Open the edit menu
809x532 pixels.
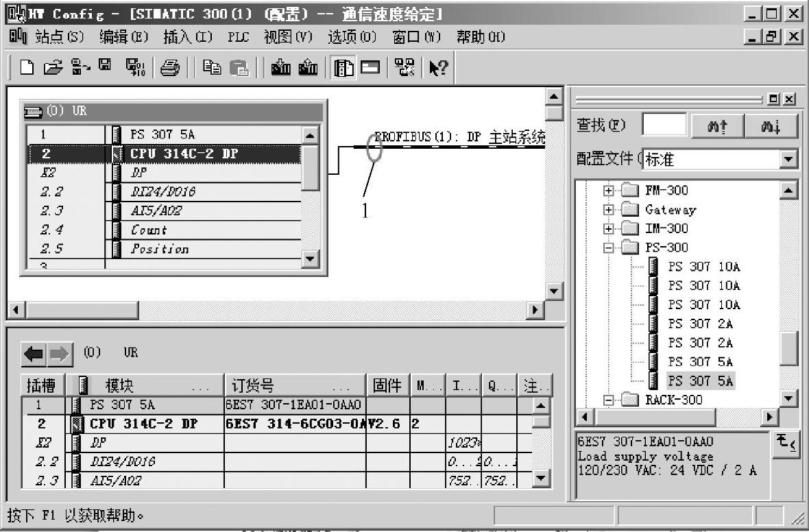point(124,36)
